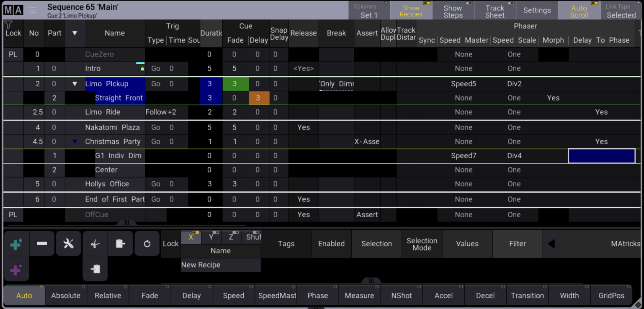Open the Link Type Selected dropdown
Screen dimensions: 644x309
coord(621,10)
